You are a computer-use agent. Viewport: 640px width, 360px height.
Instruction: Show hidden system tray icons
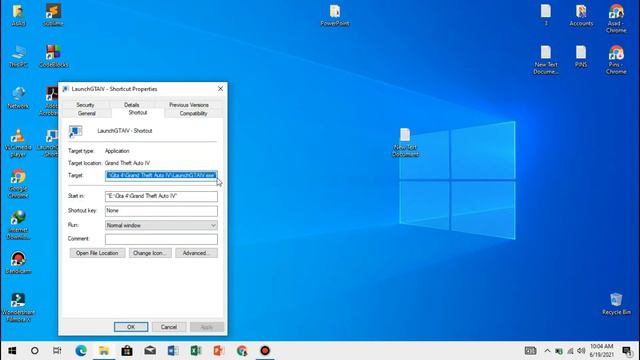[x=547, y=351]
